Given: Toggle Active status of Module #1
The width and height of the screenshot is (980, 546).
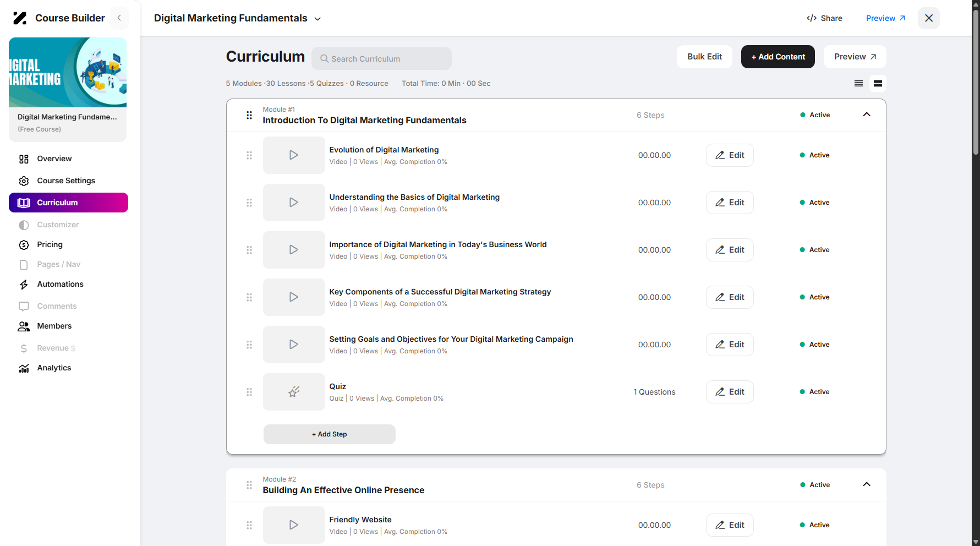Looking at the screenshot, I should [x=815, y=115].
